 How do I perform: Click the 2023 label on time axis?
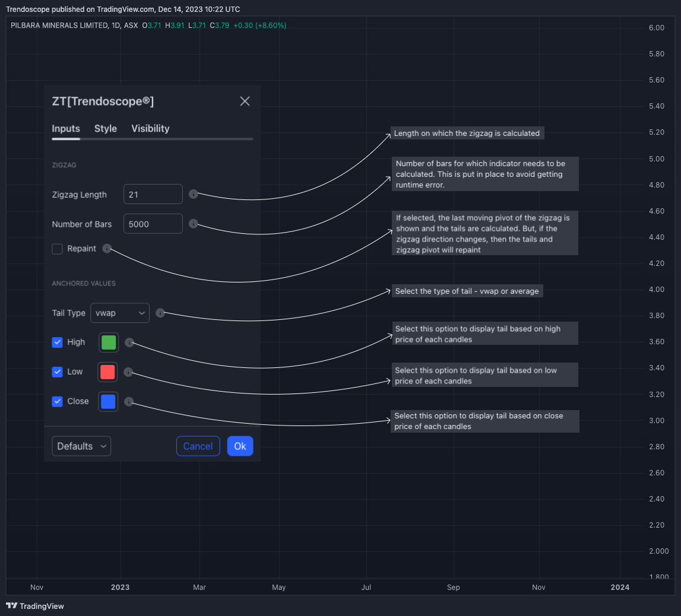click(121, 588)
